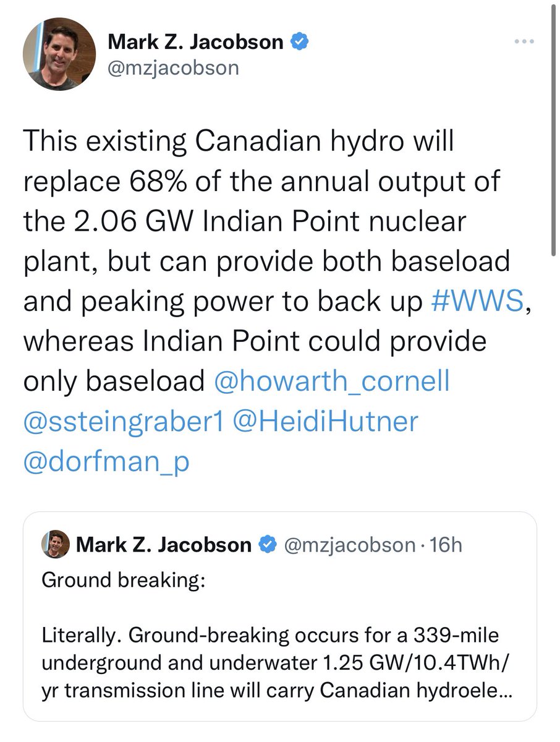Image resolution: width=560 pixels, height=742 pixels.
Task: Click the 16h timestamp on the quoted tweet
Action: click(x=448, y=545)
